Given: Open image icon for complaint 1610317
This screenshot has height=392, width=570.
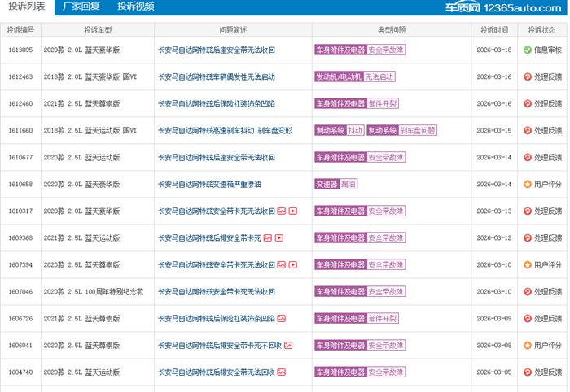Looking at the screenshot, I should coord(281,211).
